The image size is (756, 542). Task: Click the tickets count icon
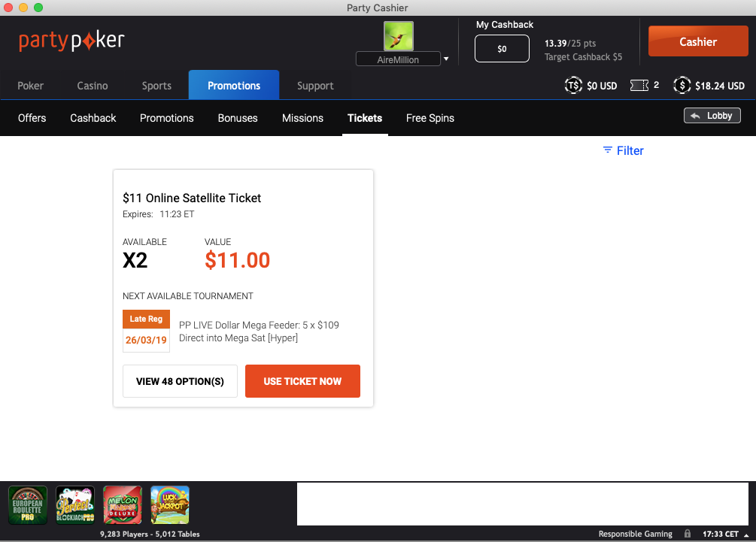point(639,85)
